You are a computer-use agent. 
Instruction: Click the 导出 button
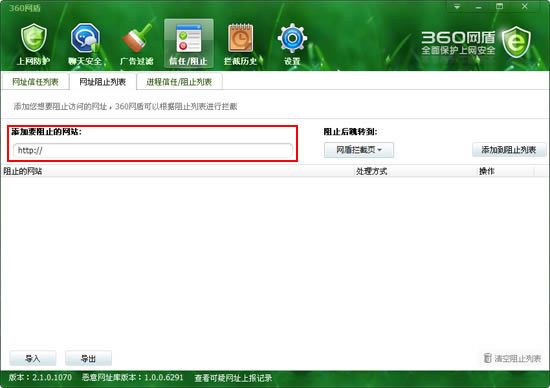(x=88, y=358)
